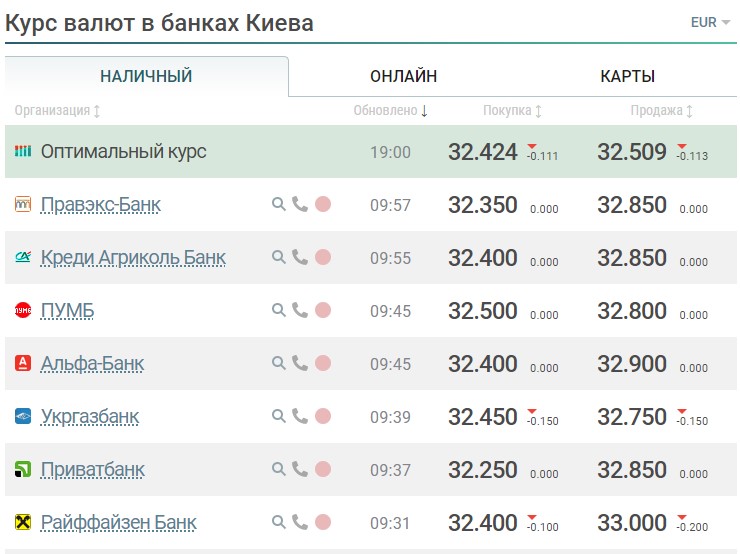Screen dimensions: 740x554
Task: Click the phone icon for Райффайзен Банк
Action: 300,522
